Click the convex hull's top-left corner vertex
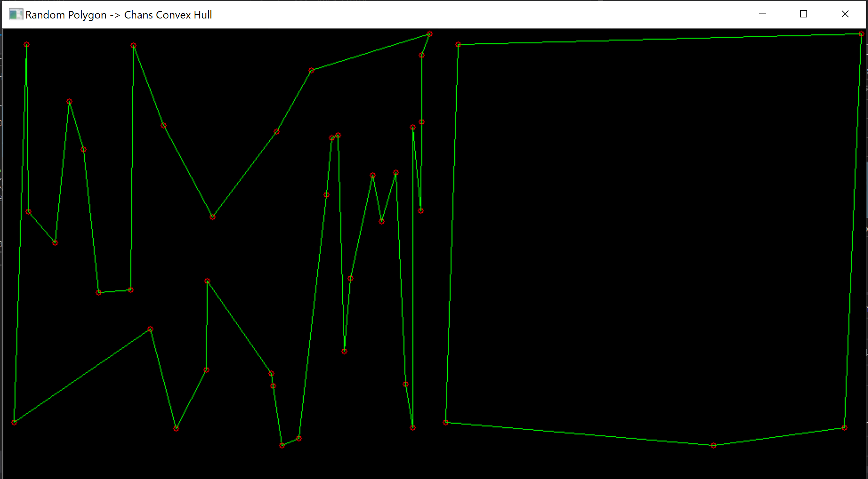 [x=458, y=44]
